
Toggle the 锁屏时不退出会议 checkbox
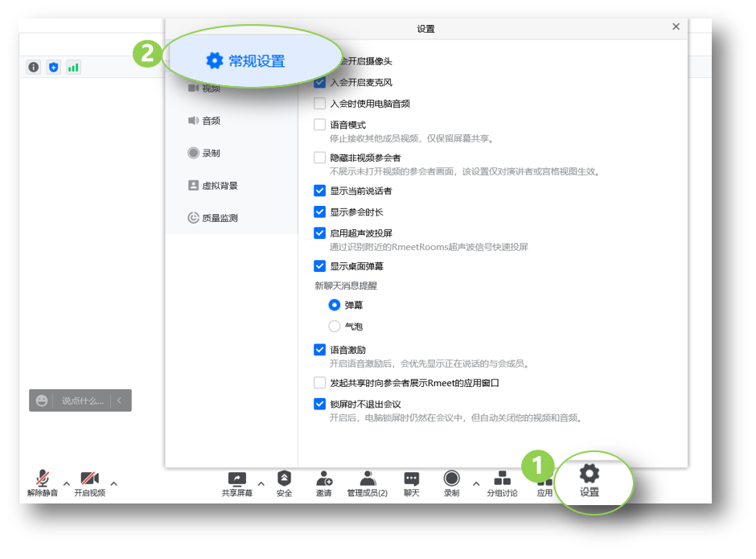(320, 404)
